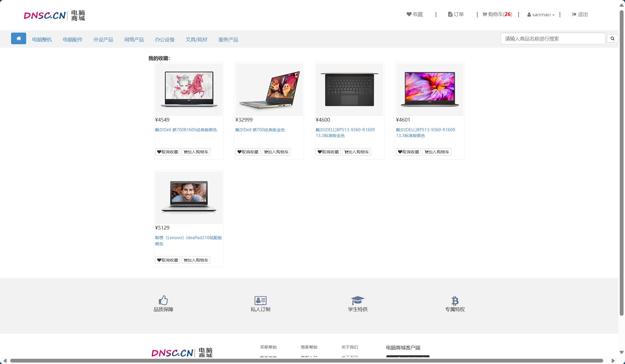Screen dimensions: 625x364
Task: Open favorites from the heart 收藏 link
Action: coord(415,14)
